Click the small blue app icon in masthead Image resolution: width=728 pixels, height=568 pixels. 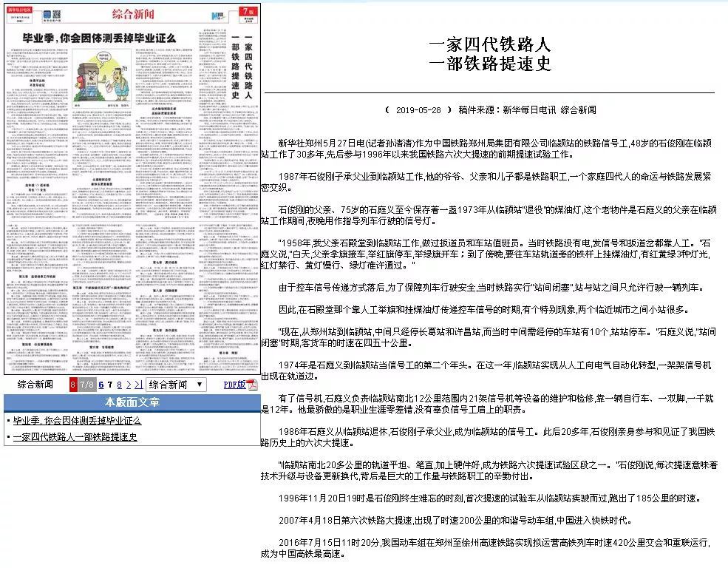[x=48, y=13]
